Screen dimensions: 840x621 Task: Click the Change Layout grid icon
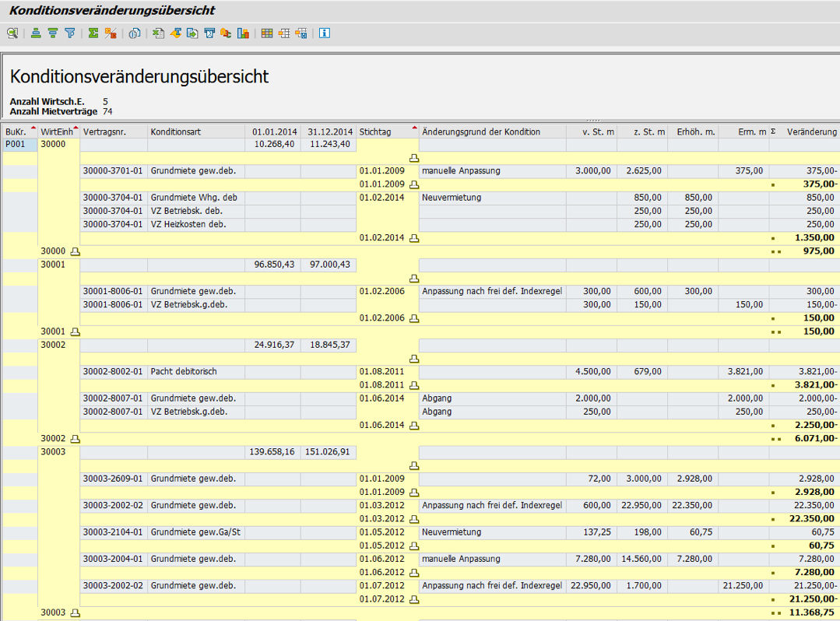tap(267, 33)
